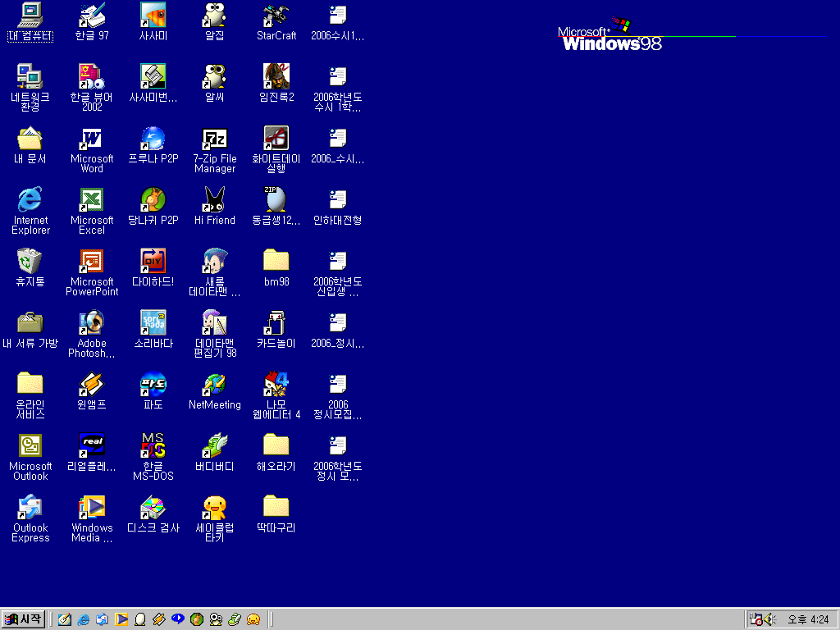Image resolution: width=840 pixels, height=630 pixels.
Task: Select the 사사미 shortcut icon
Action: coord(153,22)
